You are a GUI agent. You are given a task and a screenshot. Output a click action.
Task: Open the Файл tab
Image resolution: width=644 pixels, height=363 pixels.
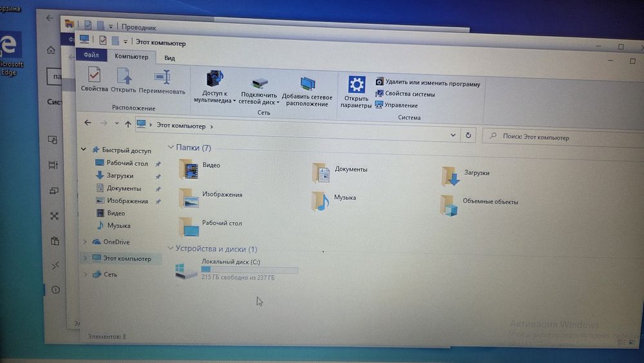click(x=91, y=55)
